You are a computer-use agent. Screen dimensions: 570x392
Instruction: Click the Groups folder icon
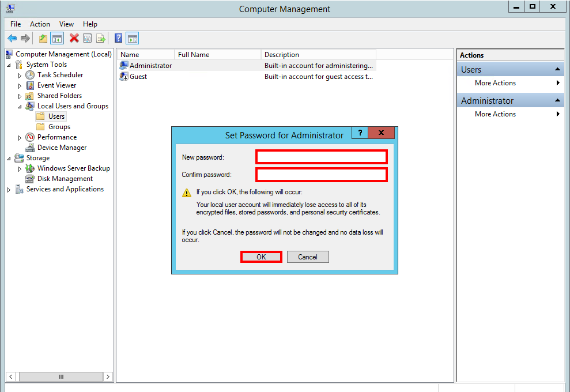(x=41, y=127)
